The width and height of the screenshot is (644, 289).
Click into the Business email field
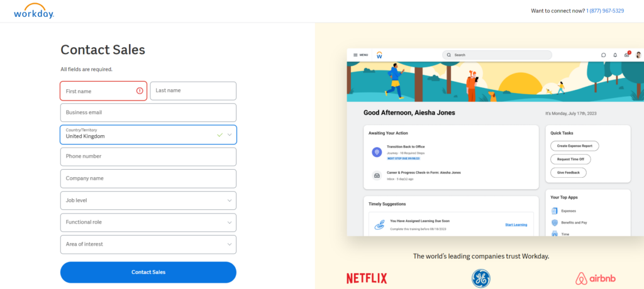pyautogui.click(x=148, y=112)
